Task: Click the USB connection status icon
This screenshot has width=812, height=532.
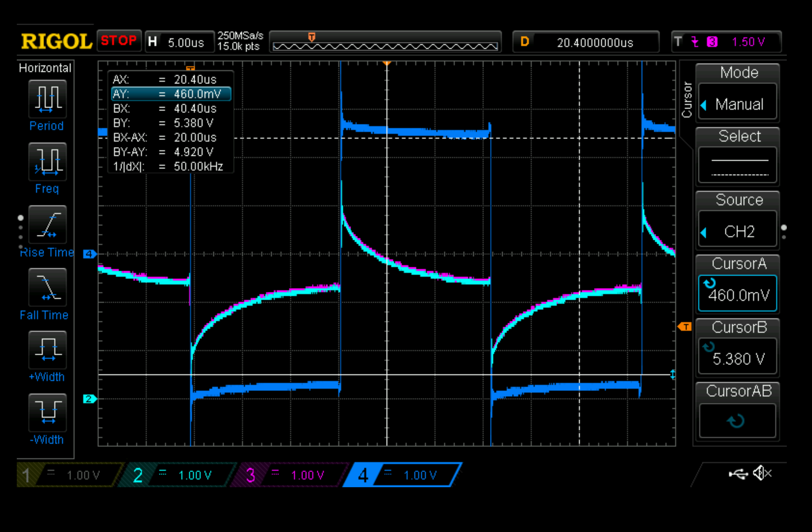Action: point(738,474)
